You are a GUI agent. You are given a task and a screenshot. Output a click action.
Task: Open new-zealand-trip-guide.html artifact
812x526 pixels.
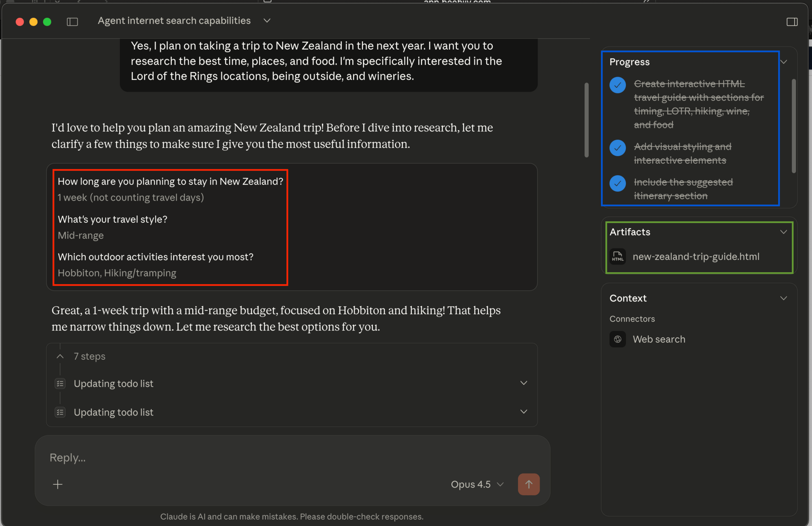click(x=696, y=256)
